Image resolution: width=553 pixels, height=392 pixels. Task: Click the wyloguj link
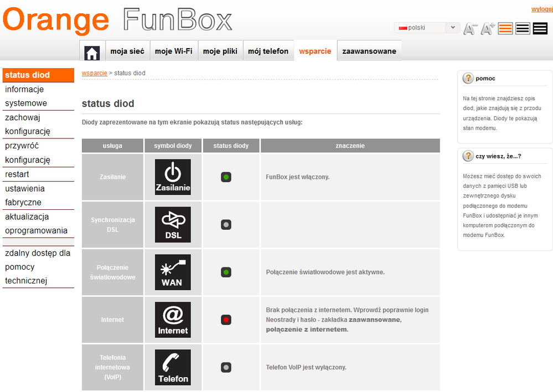(541, 9)
